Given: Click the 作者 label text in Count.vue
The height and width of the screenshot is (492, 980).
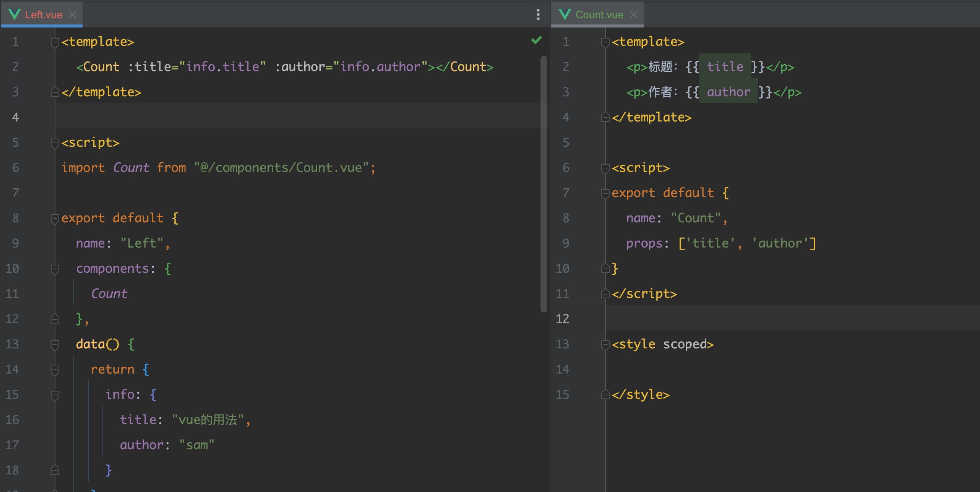Looking at the screenshot, I should pyautogui.click(x=660, y=92).
